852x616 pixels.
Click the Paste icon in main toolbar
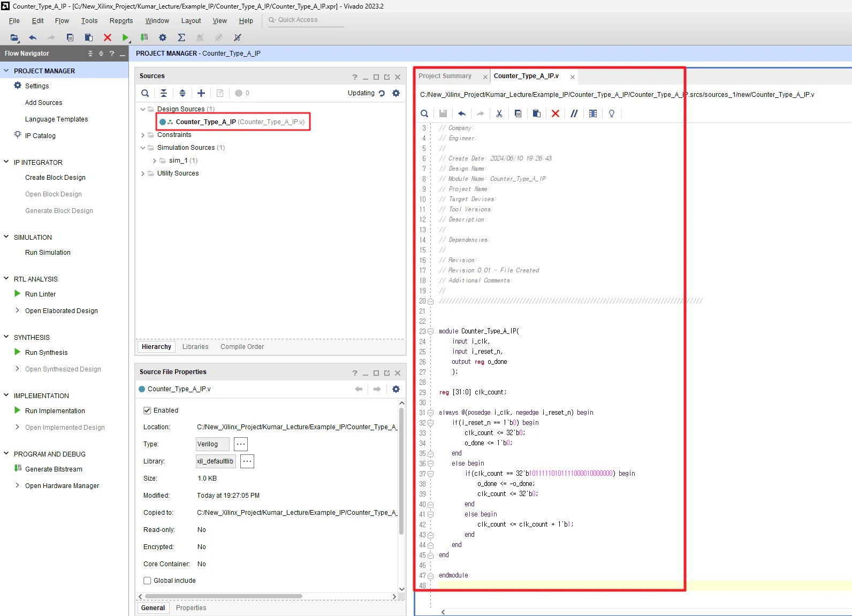pyautogui.click(x=89, y=37)
